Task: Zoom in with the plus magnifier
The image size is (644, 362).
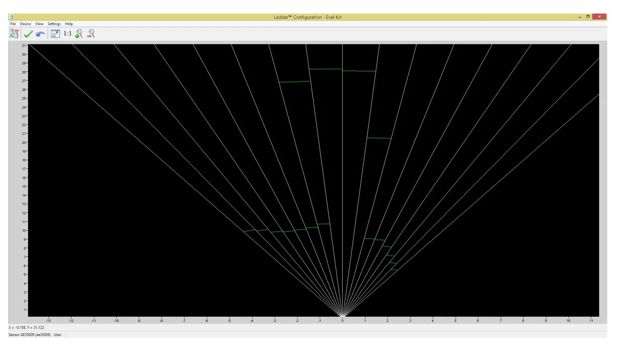Action: point(78,34)
